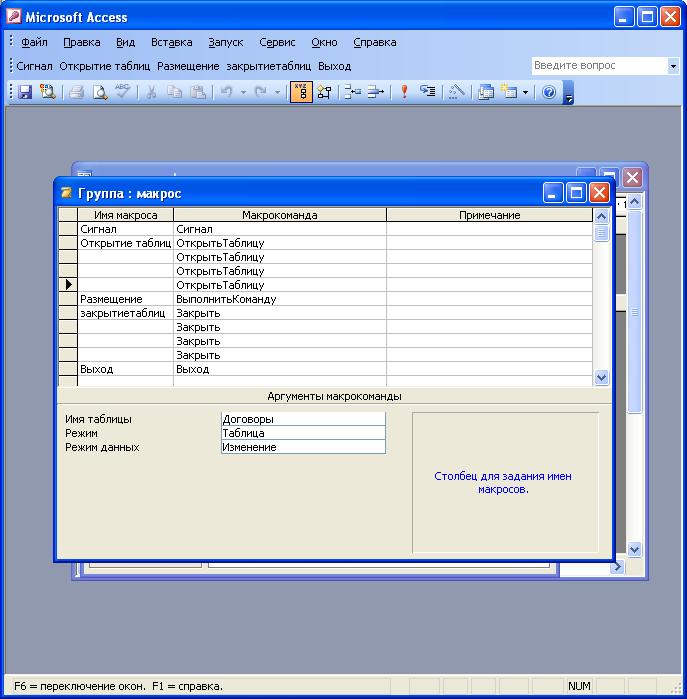
Task: Click the Single Step icon
Action: point(428,92)
